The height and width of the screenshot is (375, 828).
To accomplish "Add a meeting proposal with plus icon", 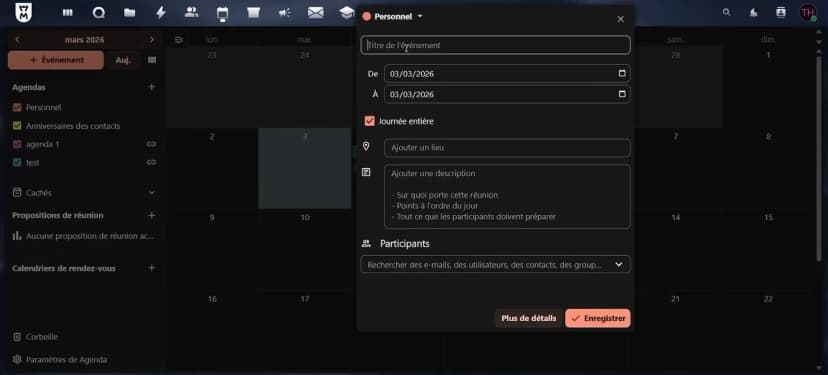I will click(x=152, y=215).
